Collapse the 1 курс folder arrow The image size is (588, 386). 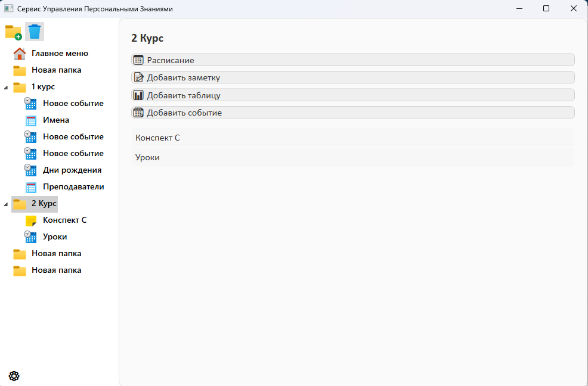pos(5,88)
